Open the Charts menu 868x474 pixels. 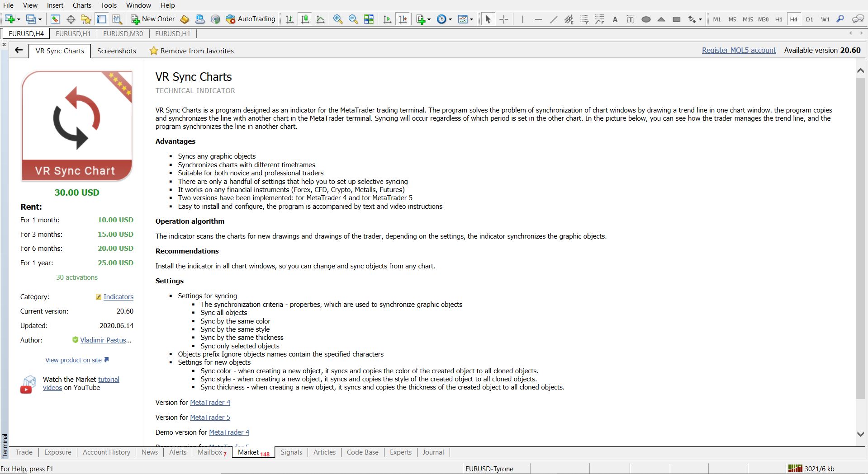[x=82, y=5]
